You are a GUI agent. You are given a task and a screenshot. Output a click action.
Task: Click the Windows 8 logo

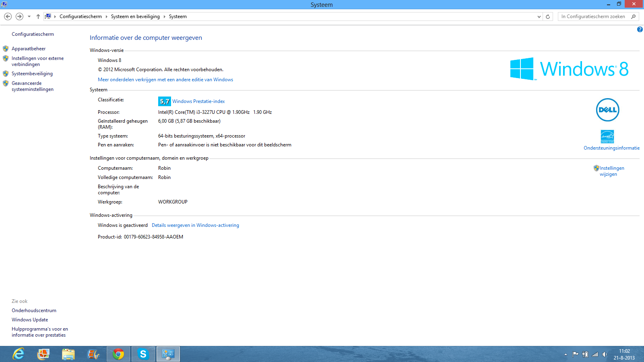[x=569, y=69]
